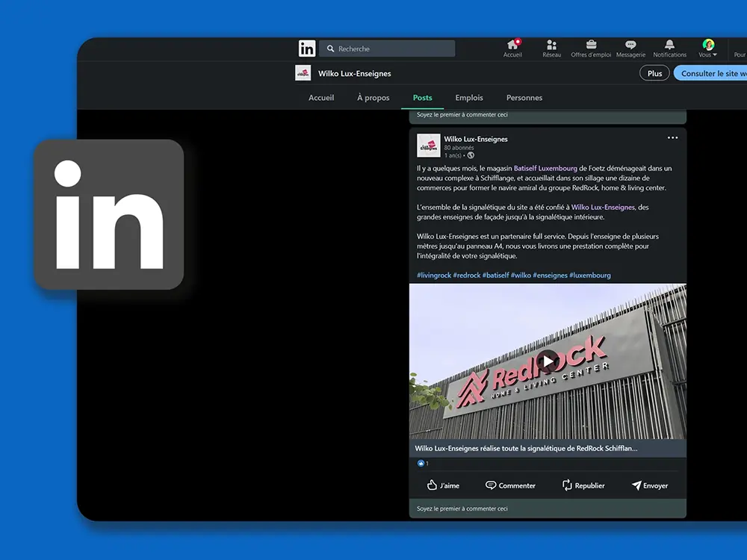Viewport: 747px width, 560px height.
Task: Go to Accueil in top navigation
Action: (512, 49)
